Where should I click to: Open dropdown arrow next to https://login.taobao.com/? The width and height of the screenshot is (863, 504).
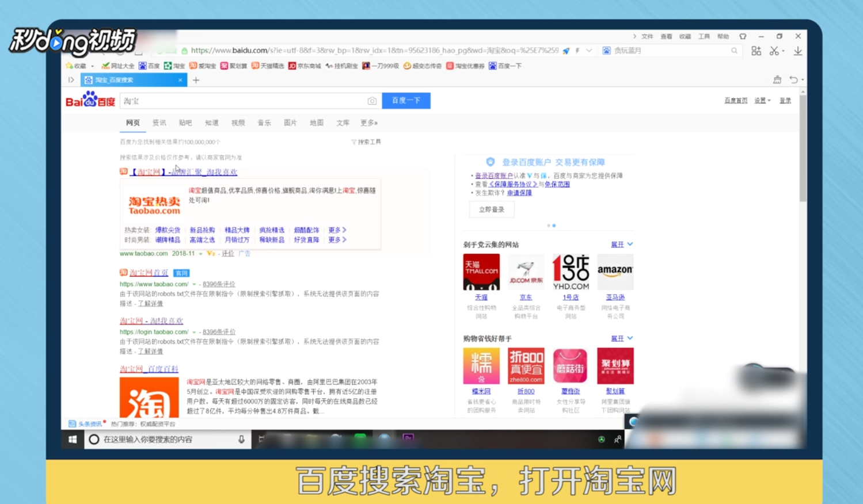194,332
